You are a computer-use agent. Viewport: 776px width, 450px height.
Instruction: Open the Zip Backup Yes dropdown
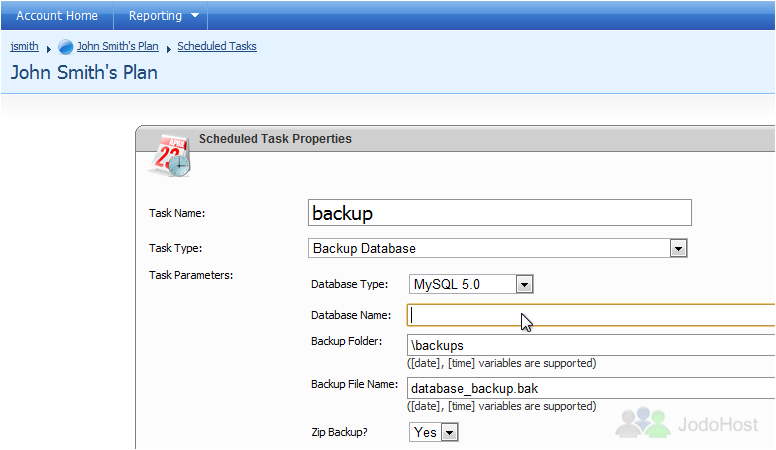(449, 432)
